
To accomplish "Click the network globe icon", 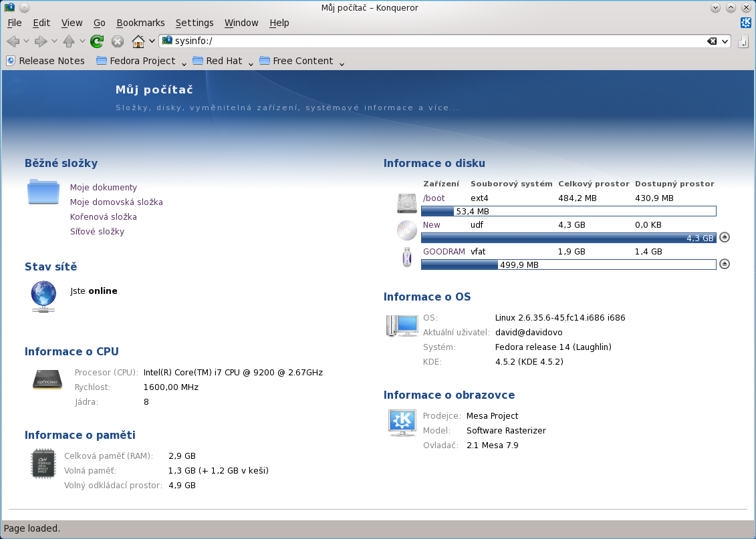I will [43, 297].
